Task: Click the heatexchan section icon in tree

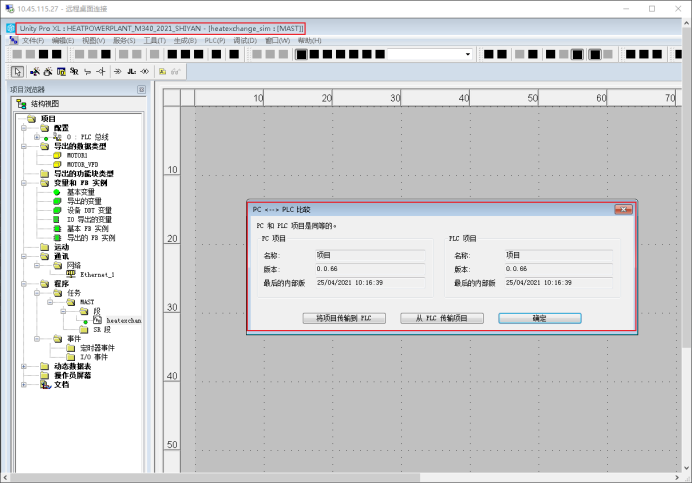Action: pyautogui.click(x=97, y=320)
